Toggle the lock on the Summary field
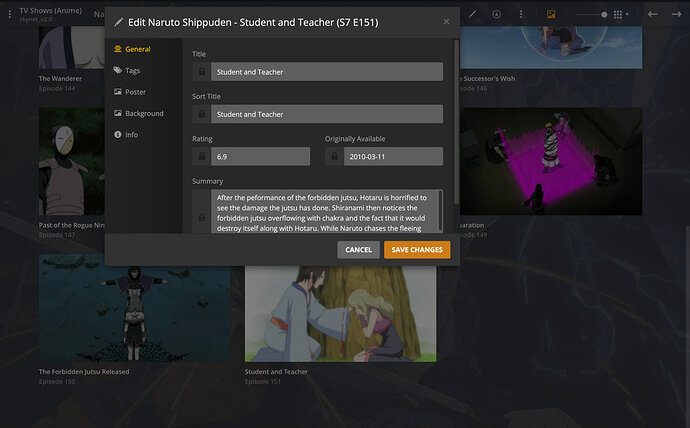This screenshot has width=690, height=428. point(202,217)
